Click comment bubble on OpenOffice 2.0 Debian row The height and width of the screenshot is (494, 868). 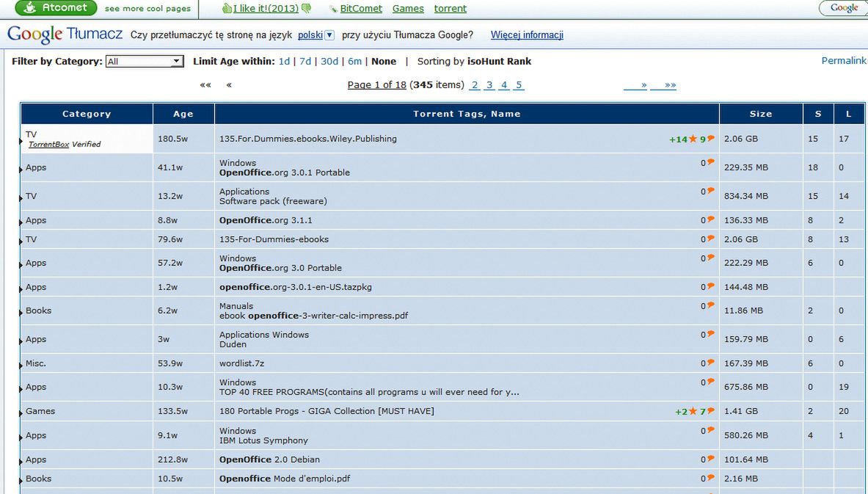(711, 459)
